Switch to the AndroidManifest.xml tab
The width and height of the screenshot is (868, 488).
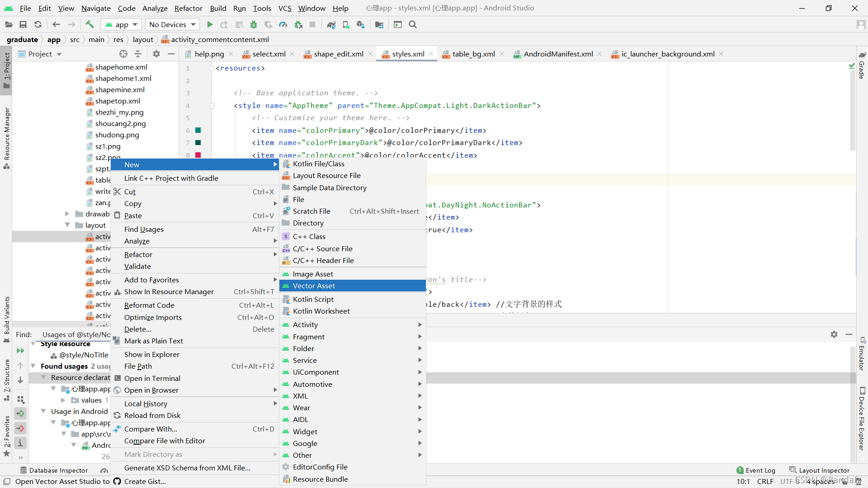[x=558, y=54]
